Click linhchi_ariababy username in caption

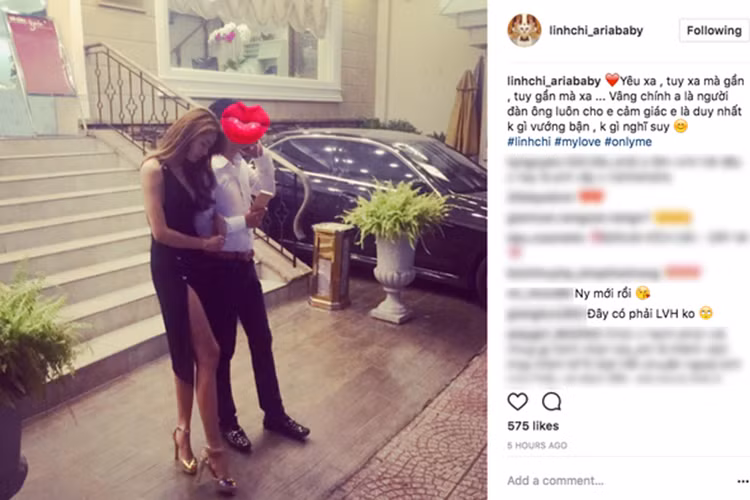point(554,81)
